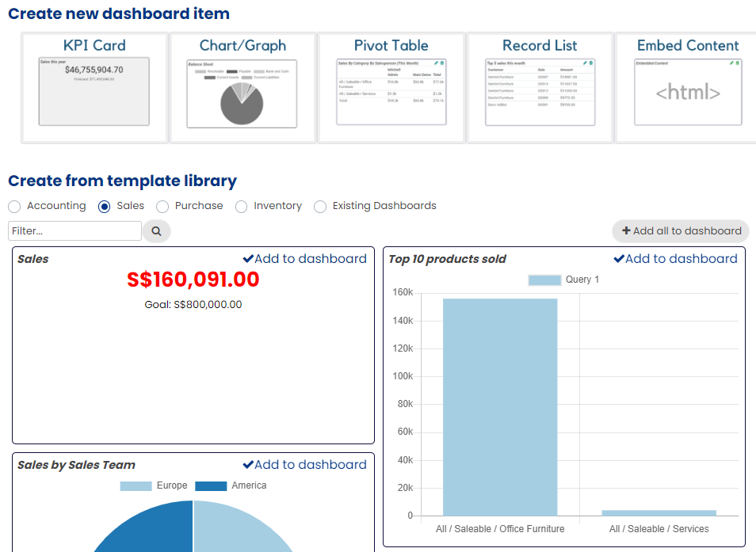The height and width of the screenshot is (552, 756).
Task: Click the All / Saleable / Office Furniture label
Action: tap(500, 529)
